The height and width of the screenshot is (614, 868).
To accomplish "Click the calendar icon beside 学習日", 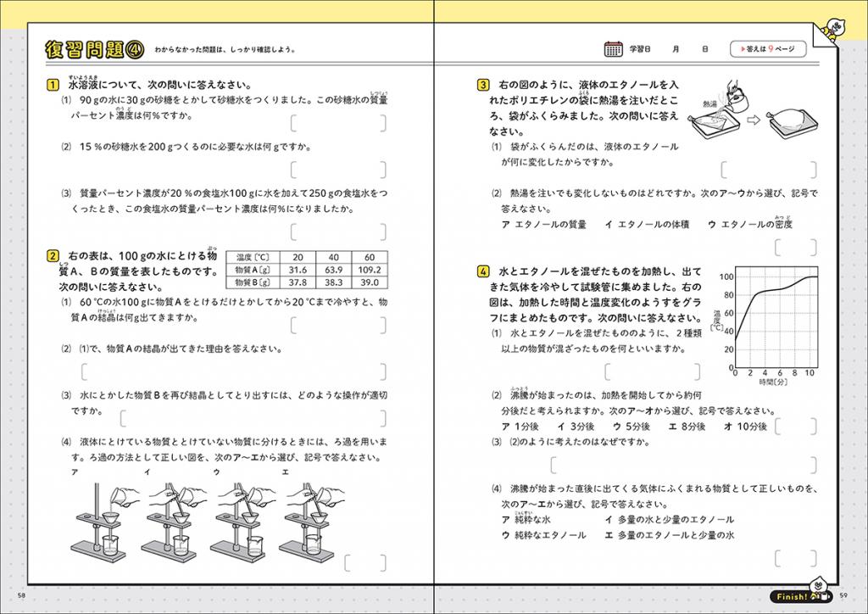I will (613, 49).
